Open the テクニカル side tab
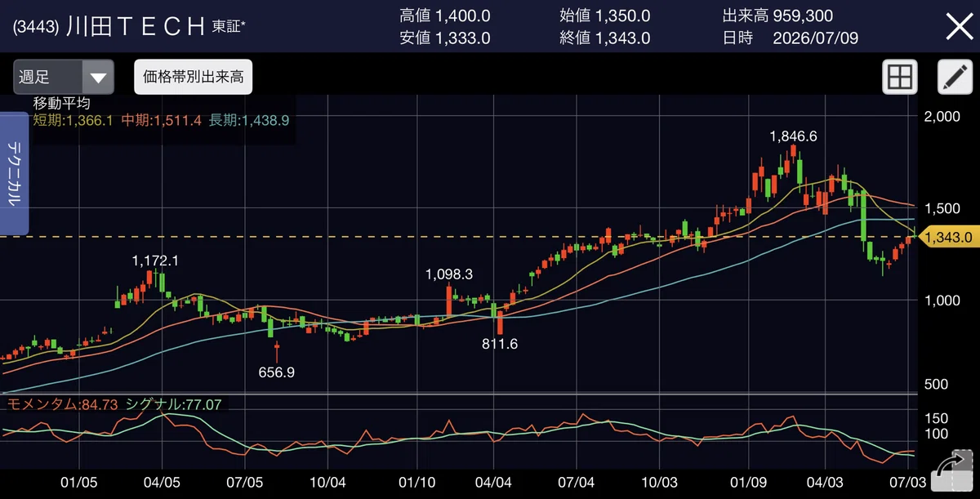Screen dimensions: 980x499 click(14, 174)
